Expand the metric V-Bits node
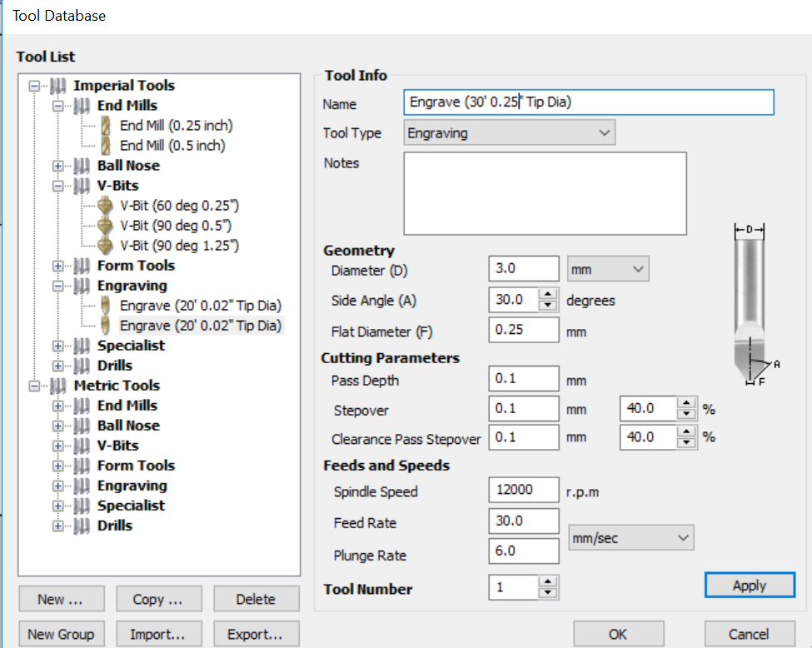This screenshot has height=648, width=812. tap(58, 446)
